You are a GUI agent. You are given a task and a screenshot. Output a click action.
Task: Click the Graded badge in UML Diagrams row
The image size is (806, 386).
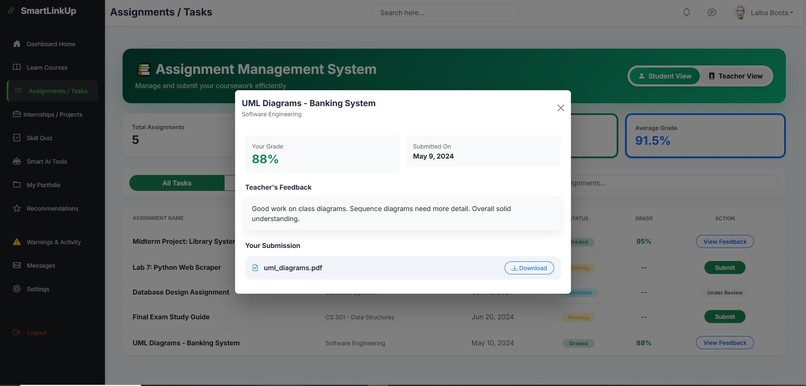tap(578, 343)
